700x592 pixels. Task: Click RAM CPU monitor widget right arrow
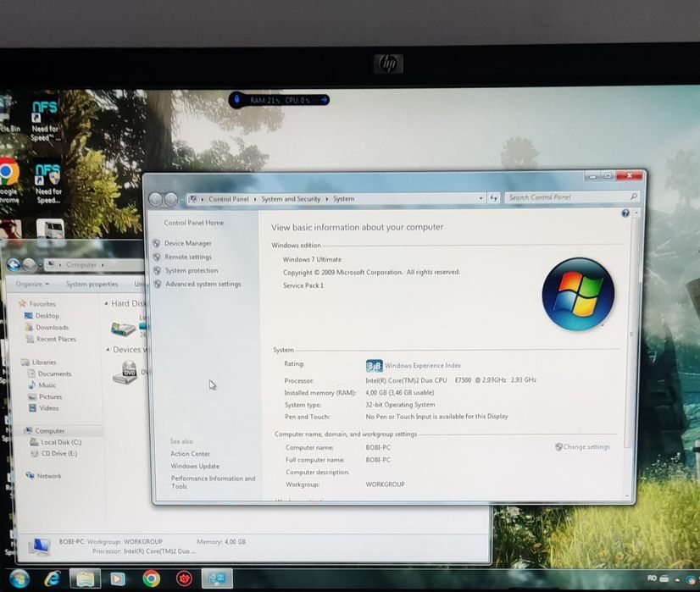coord(324,100)
